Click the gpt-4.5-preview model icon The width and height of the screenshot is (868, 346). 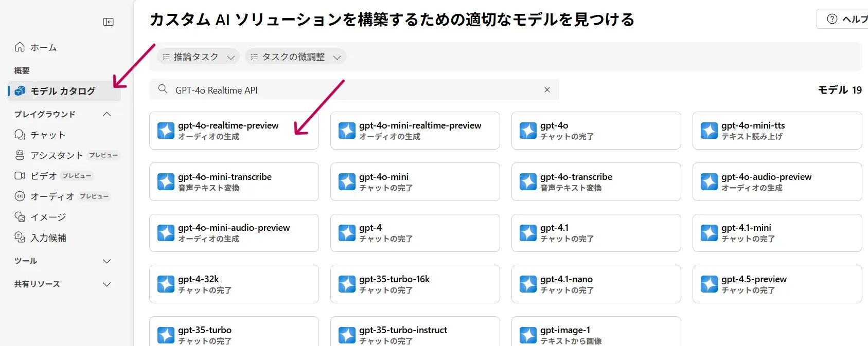(x=709, y=284)
